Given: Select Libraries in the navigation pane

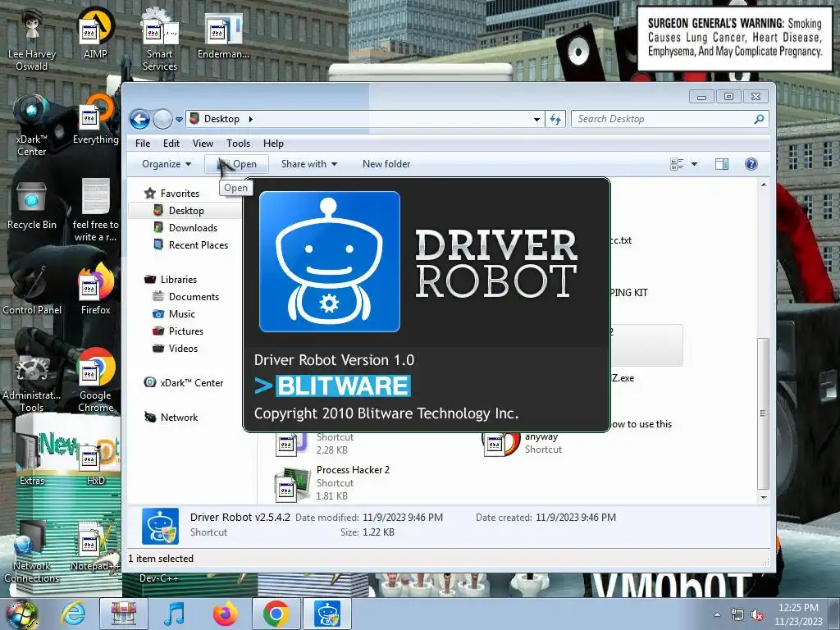Looking at the screenshot, I should pos(171,280).
